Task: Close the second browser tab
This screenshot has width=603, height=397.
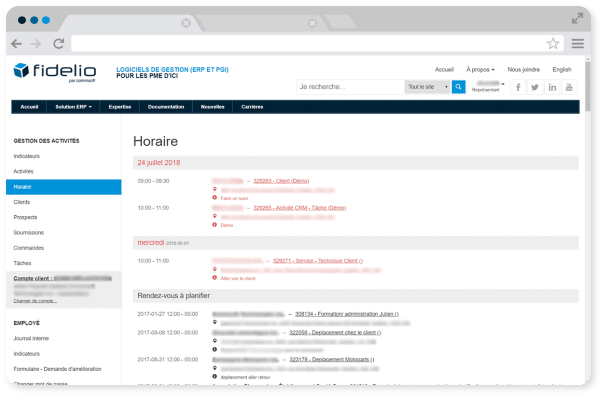Action: pyautogui.click(x=313, y=23)
